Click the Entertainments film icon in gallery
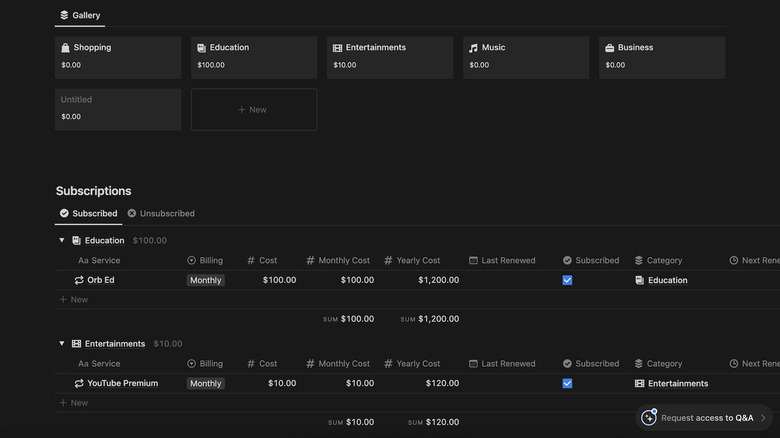 tap(337, 48)
